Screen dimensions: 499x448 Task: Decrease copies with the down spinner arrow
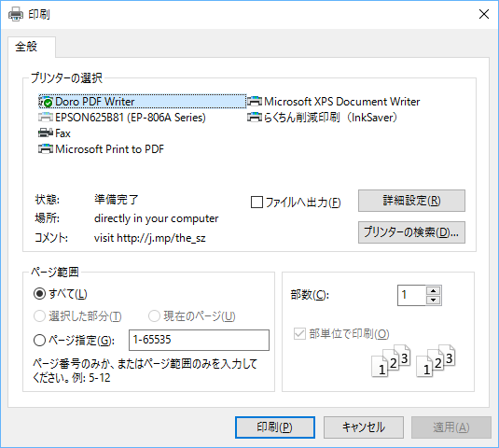coord(433,300)
